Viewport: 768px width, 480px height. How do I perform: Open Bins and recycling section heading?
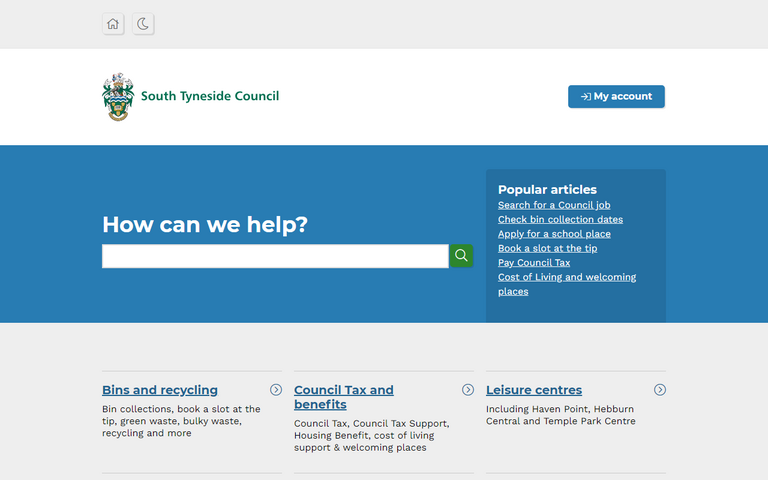click(x=160, y=390)
